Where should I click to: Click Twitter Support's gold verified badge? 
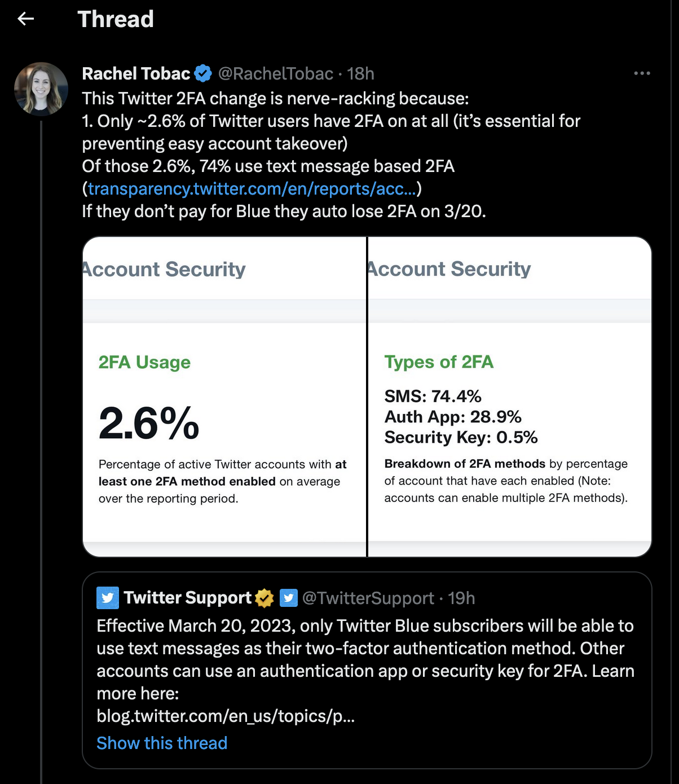(x=264, y=598)
